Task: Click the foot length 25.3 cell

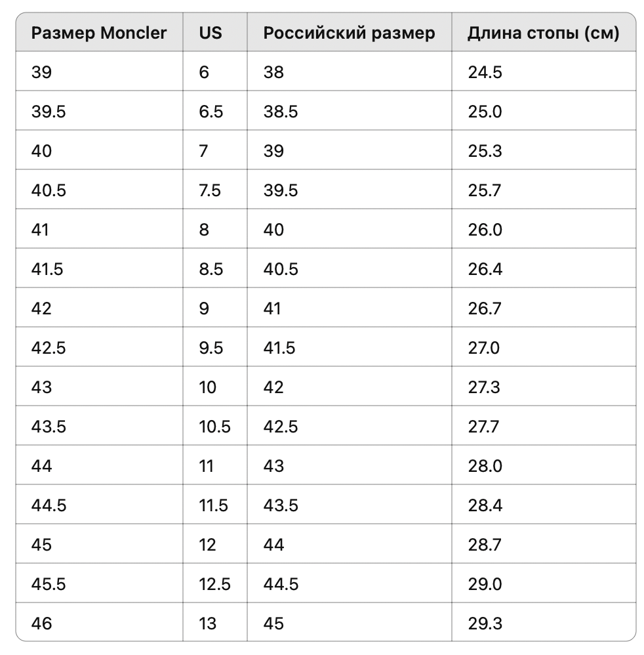Action: tap(544, 150)
